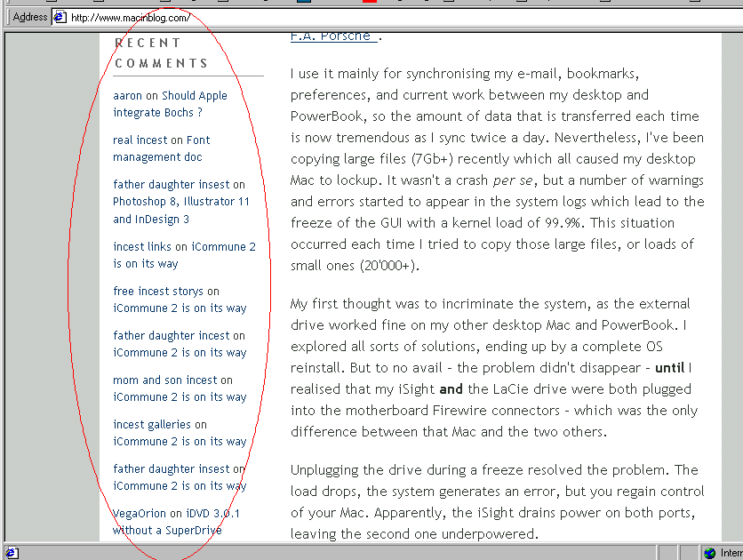Open the 'incest links' comment on iCommune 2
Viewport: 743px width, 560px height.
(x=184, y=255)
